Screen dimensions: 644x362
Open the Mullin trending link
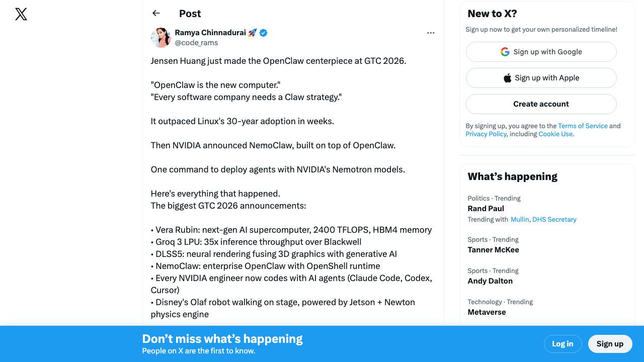(520, 220)
